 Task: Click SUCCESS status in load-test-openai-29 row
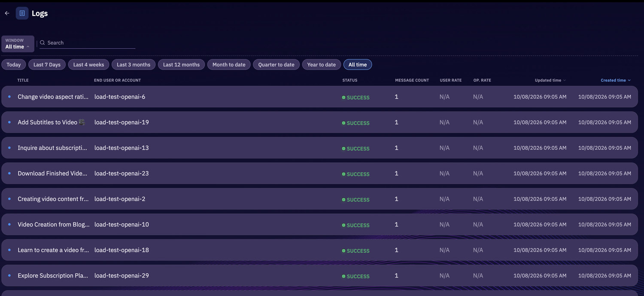(356, 276)
